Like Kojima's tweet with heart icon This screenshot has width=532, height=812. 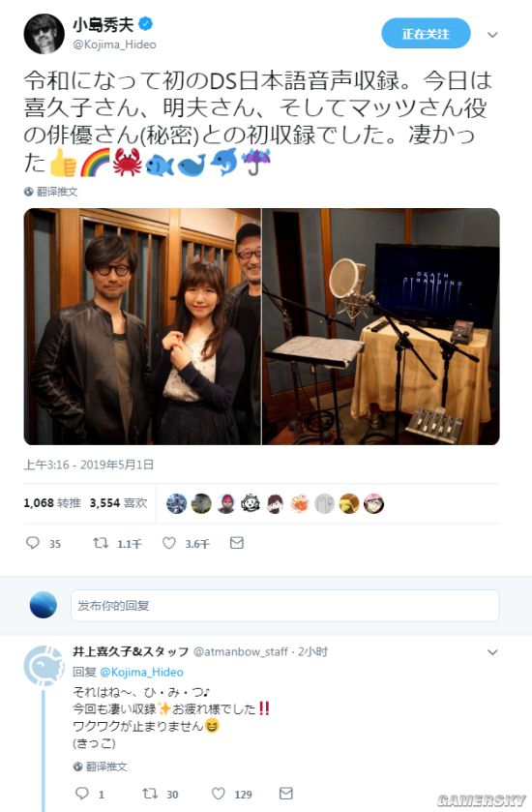click(168, 543)
